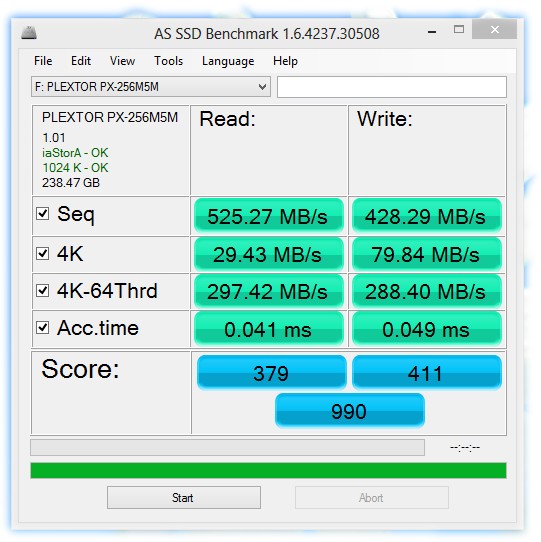Click the AS SSD app icon in title bar
The image size is (541, 542).
pos(29,33)
